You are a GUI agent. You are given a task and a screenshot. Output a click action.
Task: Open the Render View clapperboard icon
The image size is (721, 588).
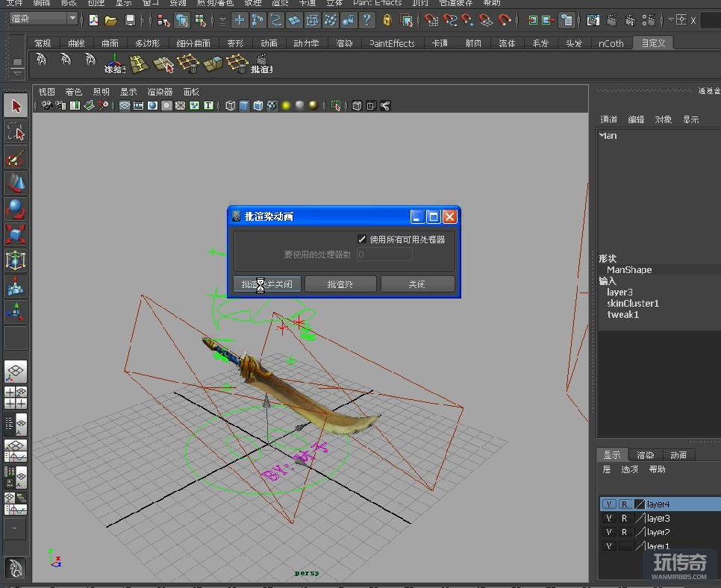click(x=593, y=20)
